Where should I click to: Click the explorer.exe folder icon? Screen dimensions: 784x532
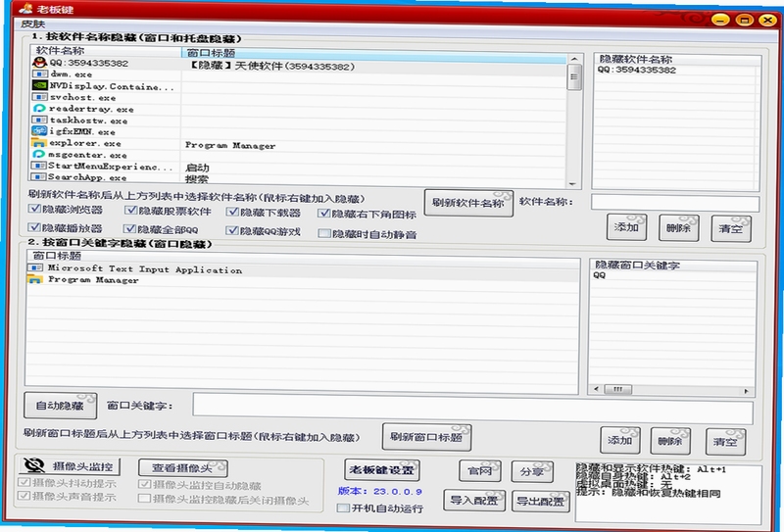39,143
